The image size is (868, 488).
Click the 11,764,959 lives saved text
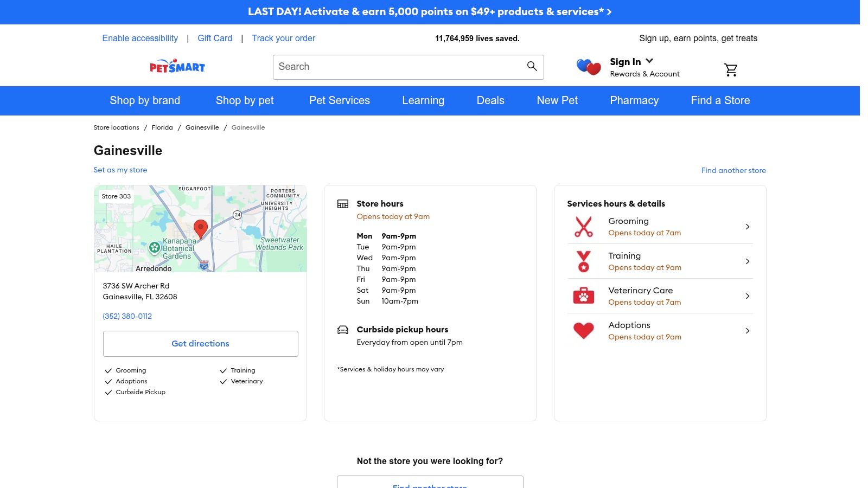coord(477,38)
